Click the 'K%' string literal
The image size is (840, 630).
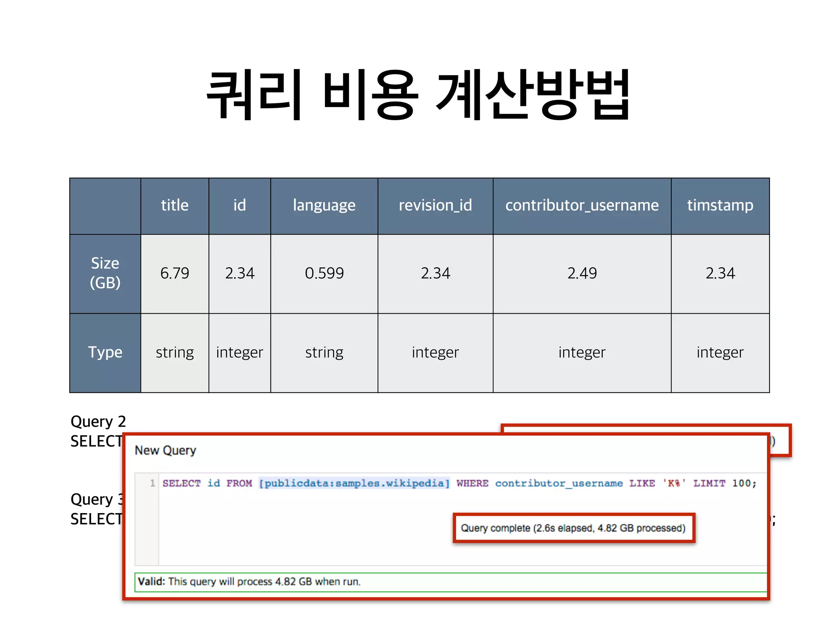[x=674, y=483]
